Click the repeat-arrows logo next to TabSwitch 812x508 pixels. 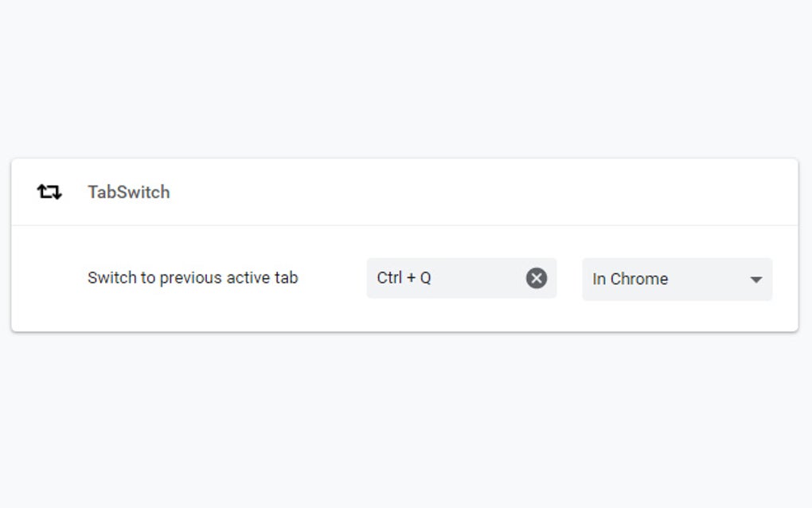49,192
